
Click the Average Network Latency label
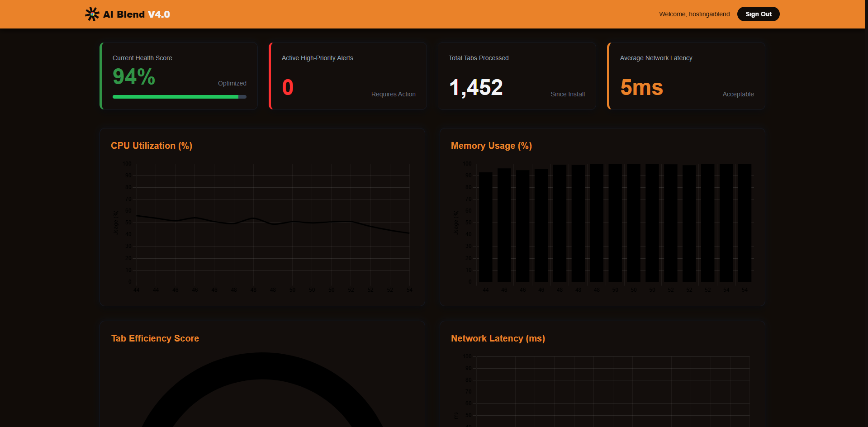click(x=656, y=58)
